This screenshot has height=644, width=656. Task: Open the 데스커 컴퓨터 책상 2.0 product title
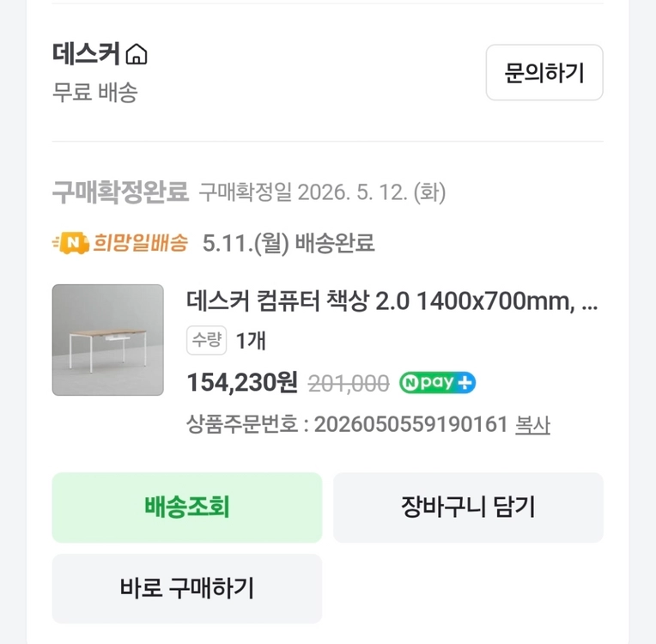(x=392, y=301)
